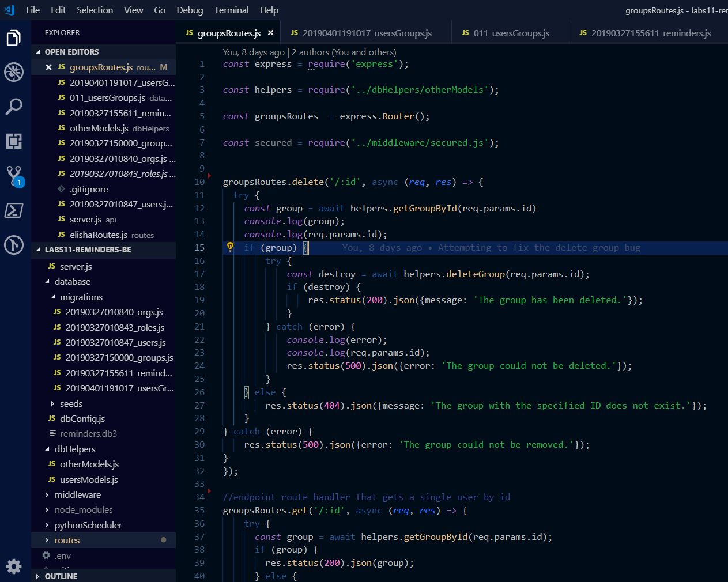Open the Search view magnifier icon

(x=14, y=107)
